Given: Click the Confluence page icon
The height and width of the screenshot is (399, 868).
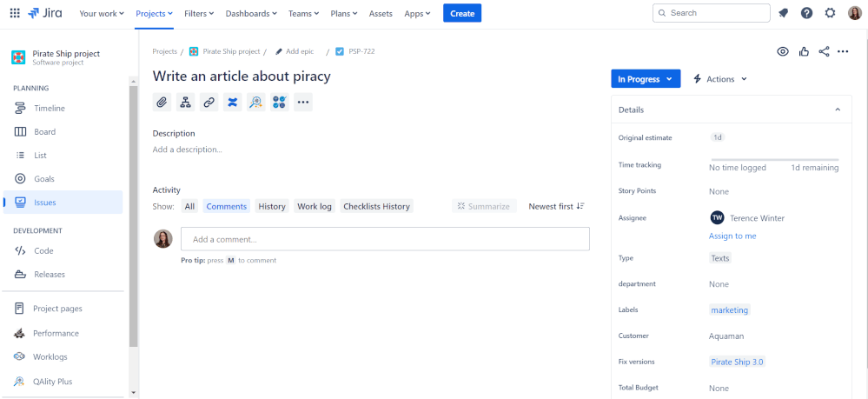Looking at the screenshot, I should [233, 102].
